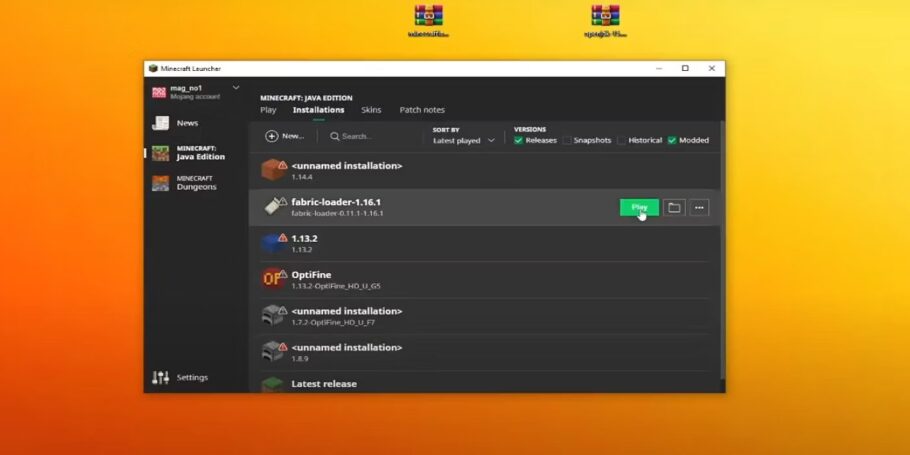
Task: Open folder for fabric-loader-1.16.1 installation
Action: point(674,207)
